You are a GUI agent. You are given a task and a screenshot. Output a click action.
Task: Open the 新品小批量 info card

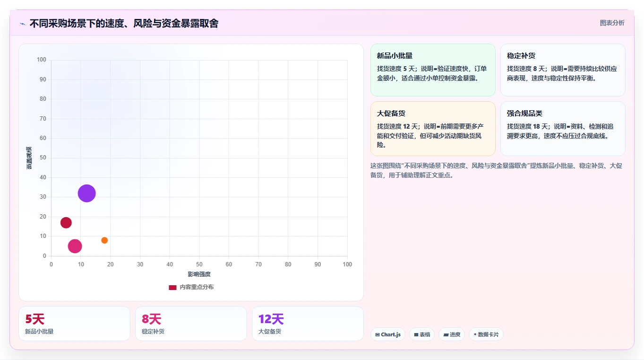[433, 70]
